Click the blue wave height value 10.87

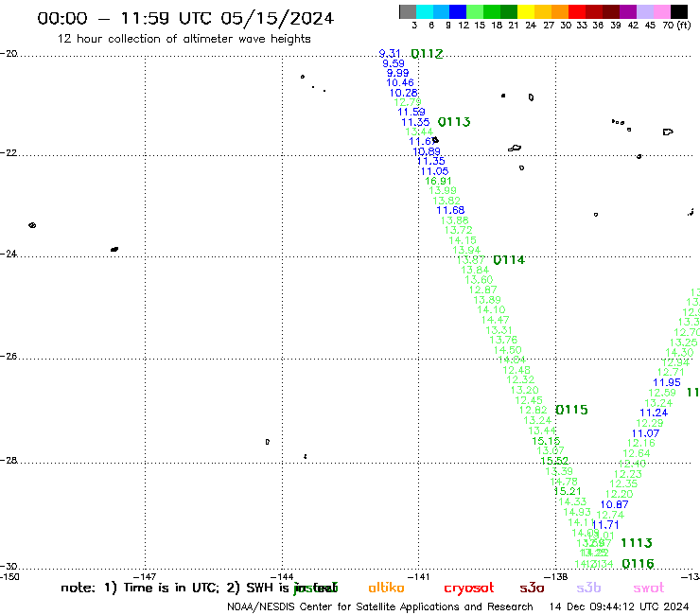tap(615, 504)
